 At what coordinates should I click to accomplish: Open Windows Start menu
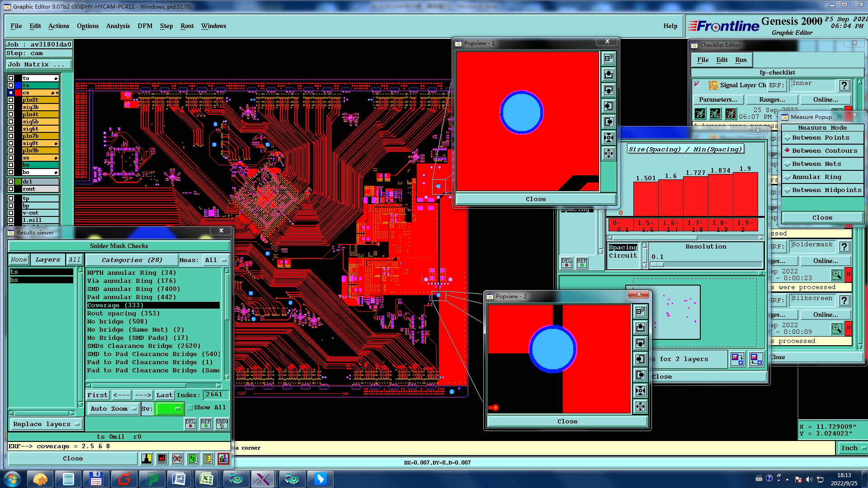pos(12,479)
